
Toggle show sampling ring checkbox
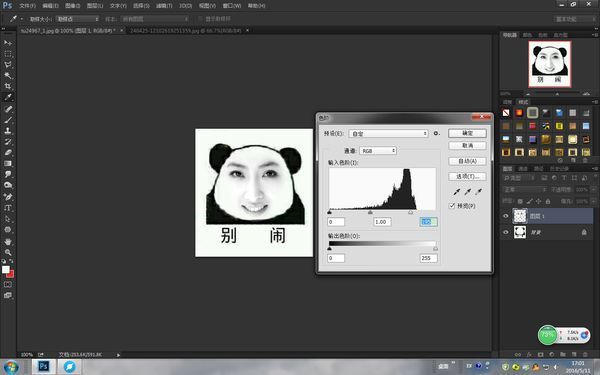coord(201,19)
